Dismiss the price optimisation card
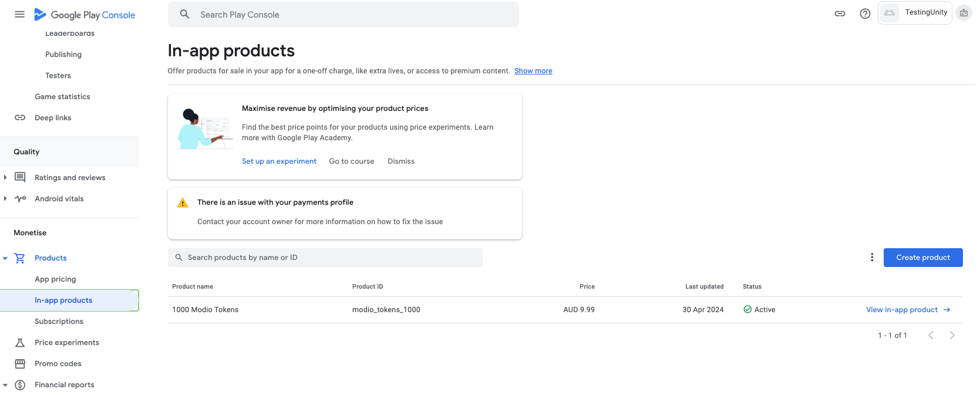Viewport: 980px width, 399px height. click(401, 161)
